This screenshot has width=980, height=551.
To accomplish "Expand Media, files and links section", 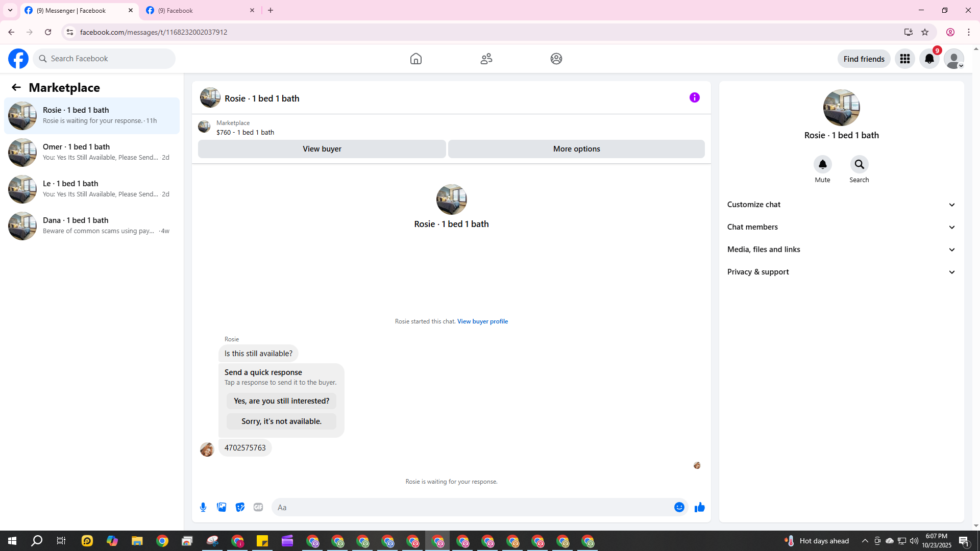I will click(x=841, y=249).
